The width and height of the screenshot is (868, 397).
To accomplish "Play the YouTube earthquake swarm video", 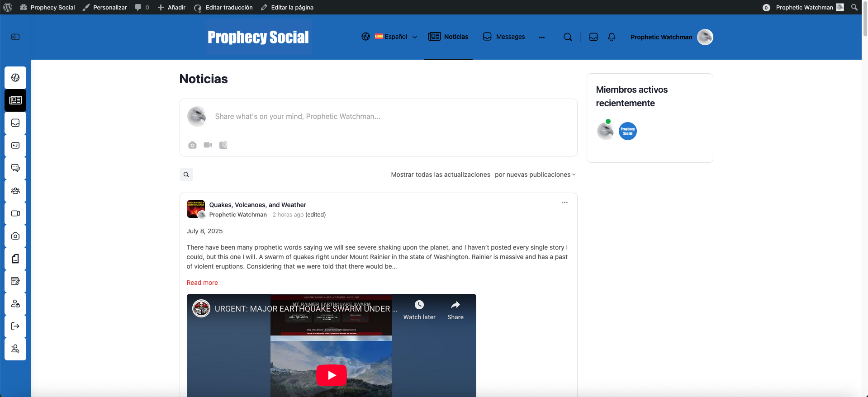I will [x=332, y=375].
